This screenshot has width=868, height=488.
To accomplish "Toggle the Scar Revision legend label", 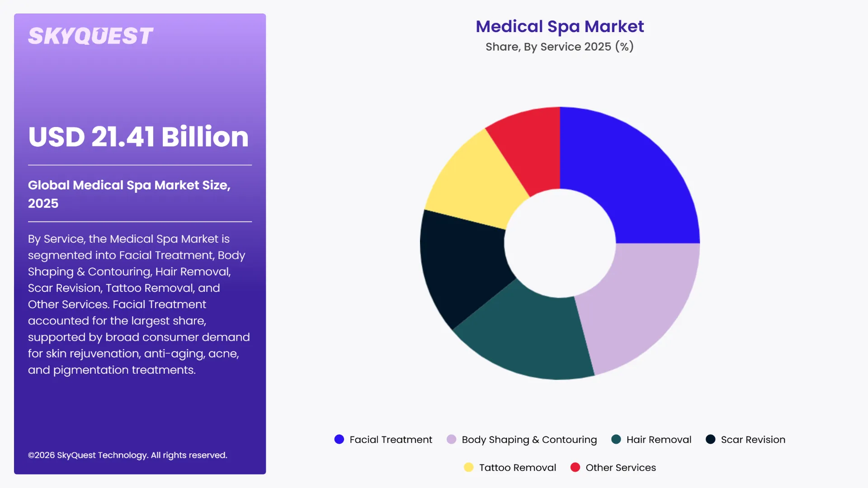I will [753, 440].
